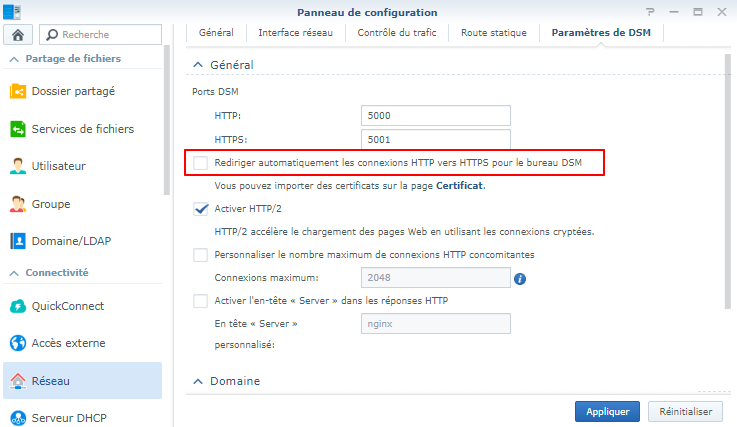Open the Domaine/LDAP icon

tap(18, 241)
